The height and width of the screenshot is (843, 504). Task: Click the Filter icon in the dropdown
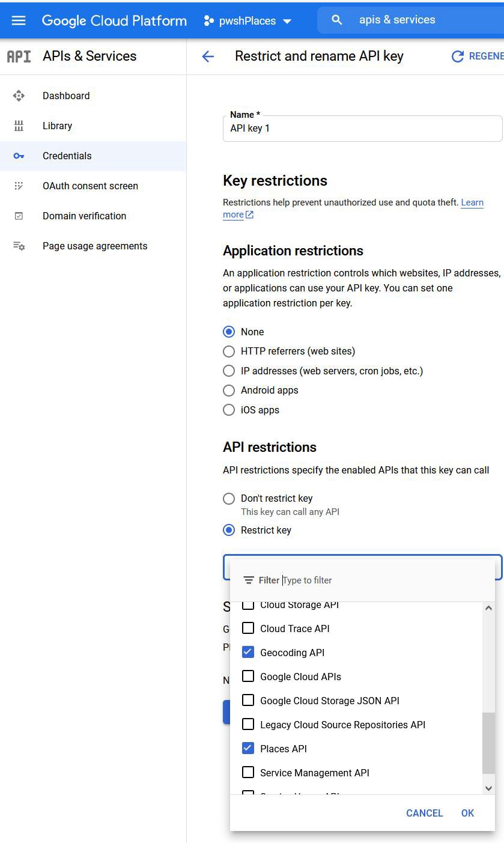pyautogui.click(x=249, y=580)
